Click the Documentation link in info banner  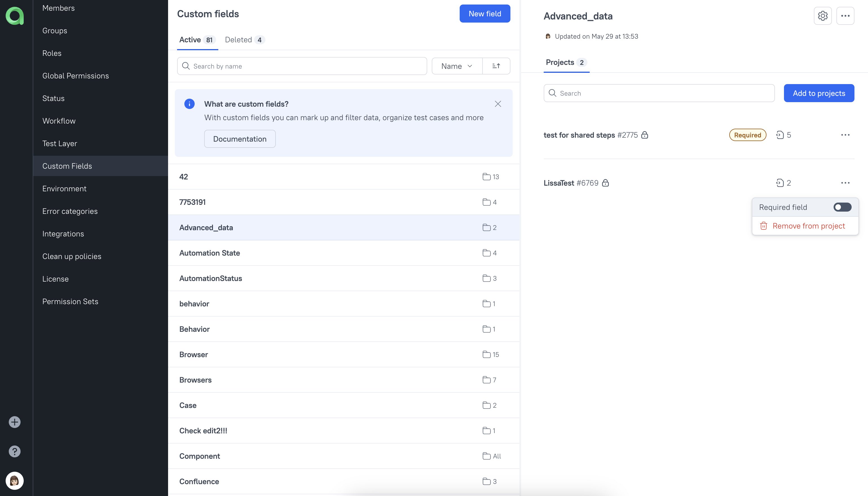pos(240,138)
